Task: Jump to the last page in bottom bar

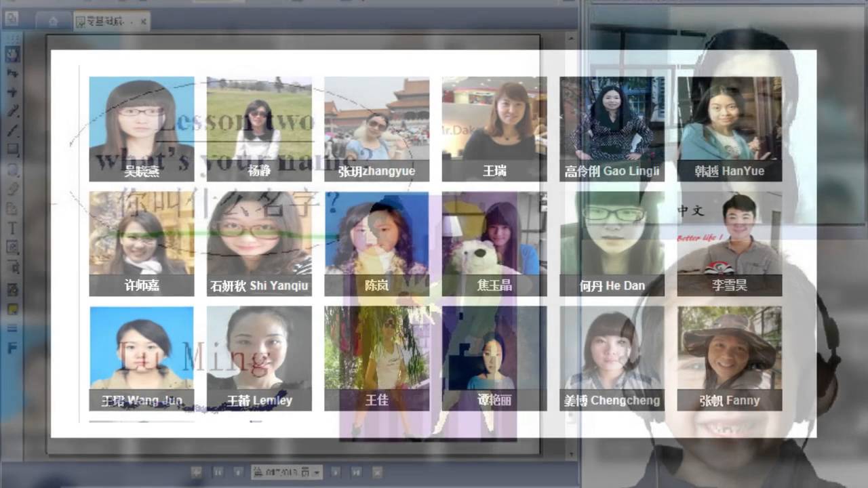Action: 356,471
